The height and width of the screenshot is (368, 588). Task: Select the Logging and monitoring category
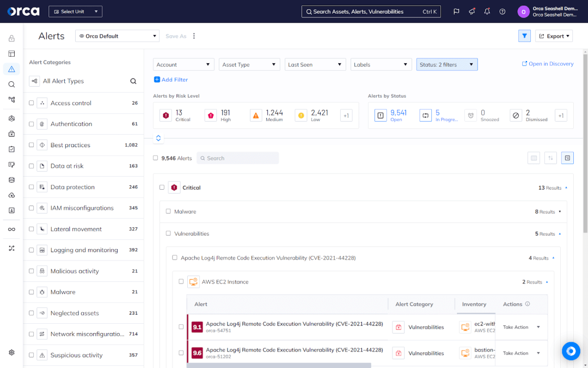click(x=84, y=250)
